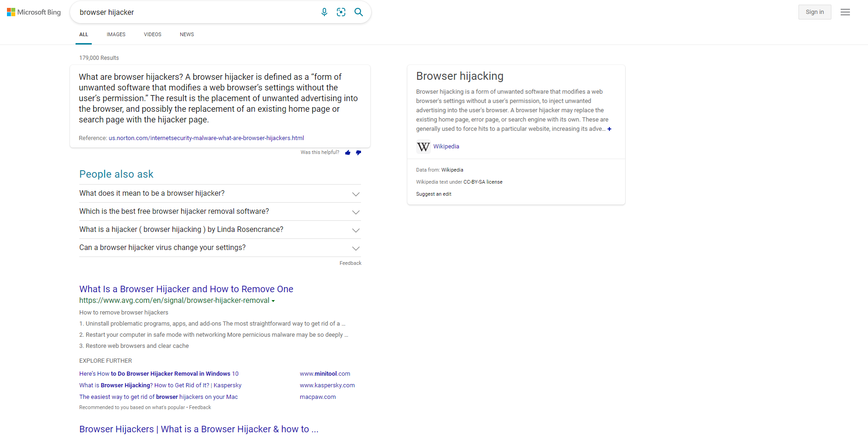Viewport: 868px width, 436px height.
Task: Switch to the NEWS tab
Action: (x=187, y=35)
